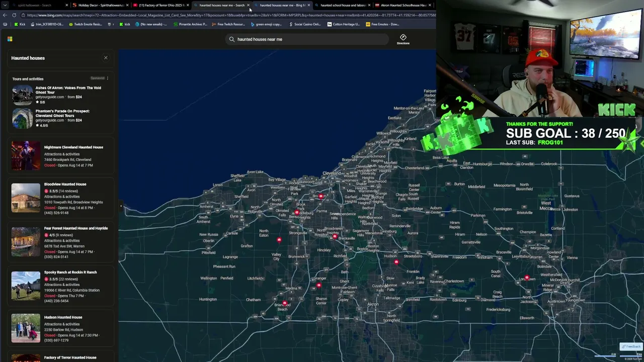The height and width of the screenshot is (362, 644).
Task: Click the Hudson phone number (330) 697-1279
Action: [x=56, y=340]
